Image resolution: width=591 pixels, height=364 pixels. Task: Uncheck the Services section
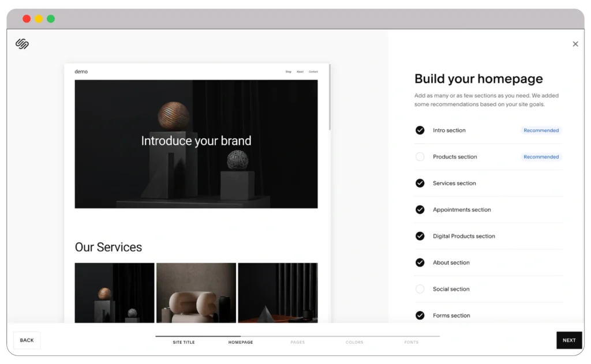[x=420, y=183]
